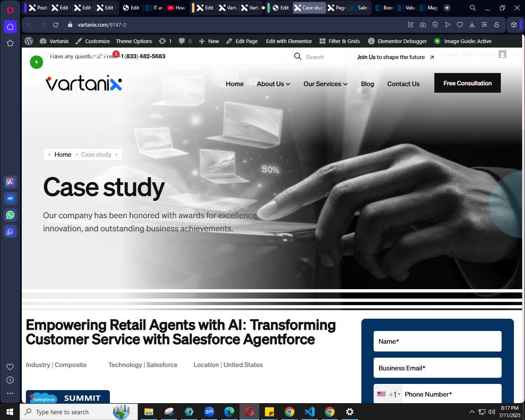Click the Free Consultation button
The image size is (525, 420).
pyautogui.click(x=468, y=83)
